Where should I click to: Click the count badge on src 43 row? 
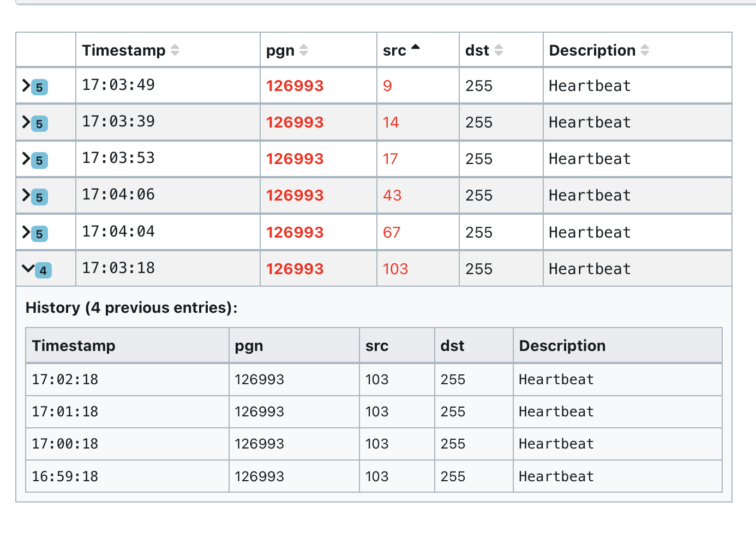pos(39,197)
